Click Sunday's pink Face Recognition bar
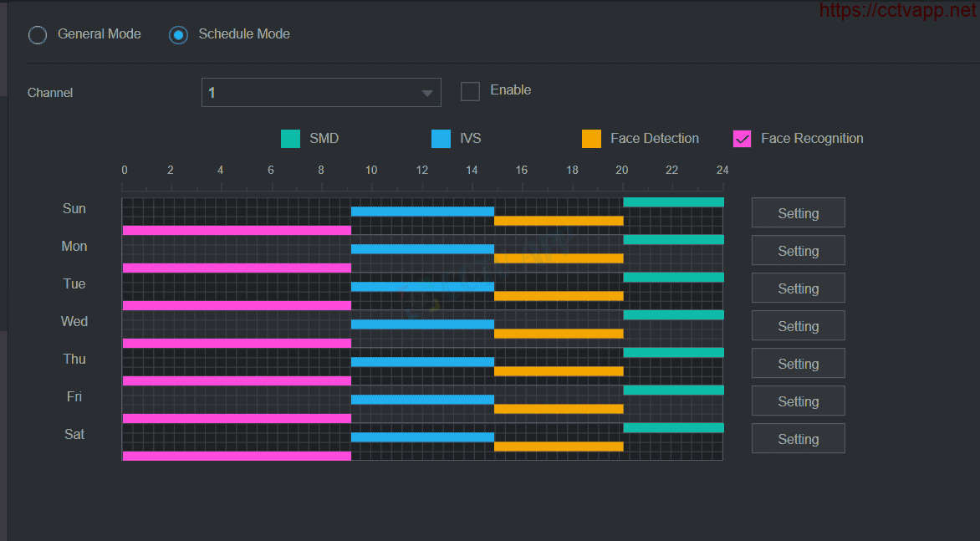Viewport: 980px width, 541px height. 237,231
